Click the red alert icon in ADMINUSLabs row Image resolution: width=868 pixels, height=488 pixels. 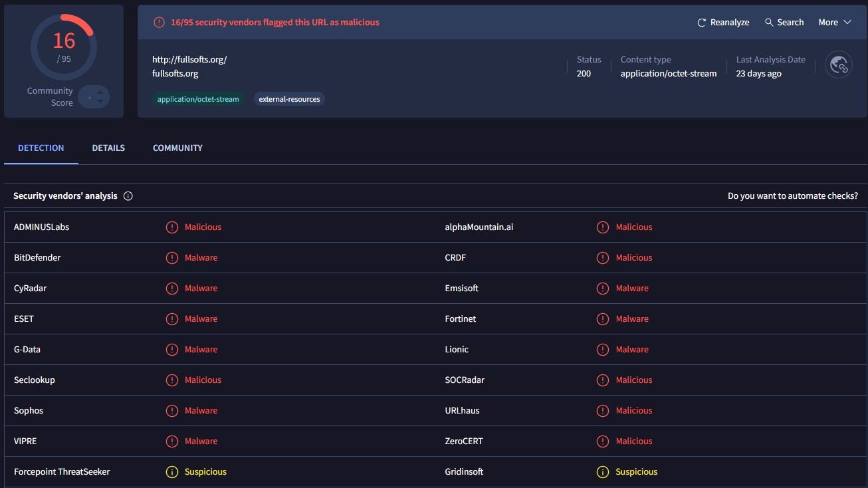[x=172, y=227]
